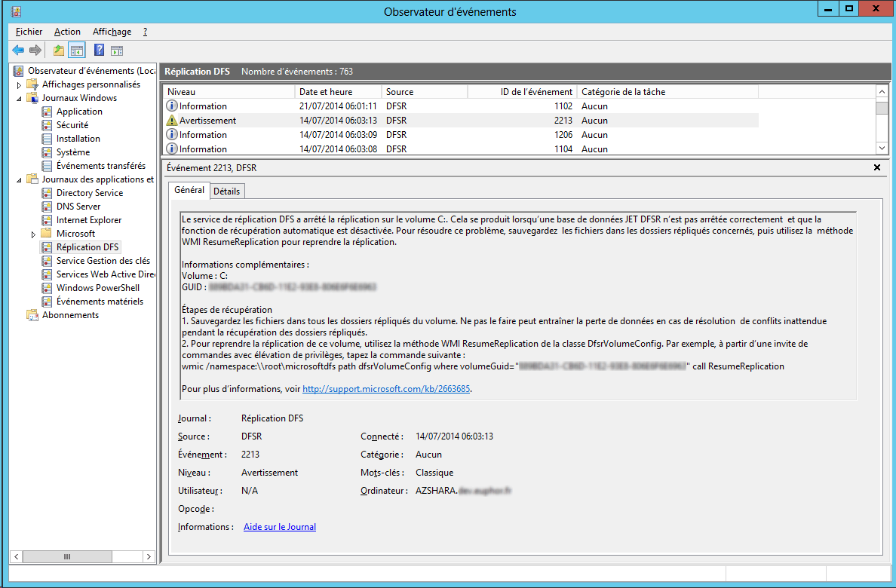Open the Sécurité log in the tree

72,125
